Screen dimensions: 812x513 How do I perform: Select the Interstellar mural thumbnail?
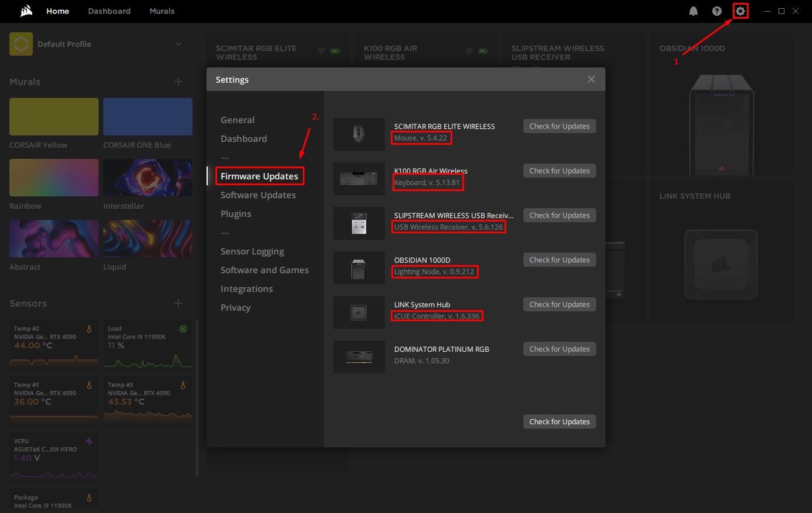tap(147, 177)
